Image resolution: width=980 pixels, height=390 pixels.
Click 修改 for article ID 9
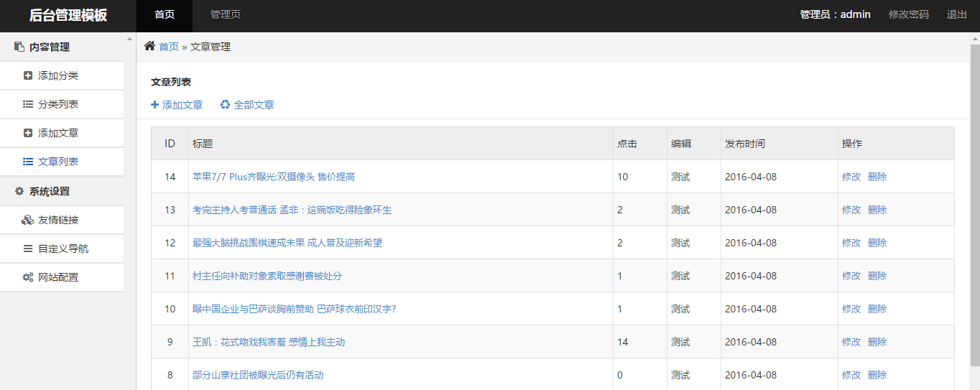tap(851, 342)
